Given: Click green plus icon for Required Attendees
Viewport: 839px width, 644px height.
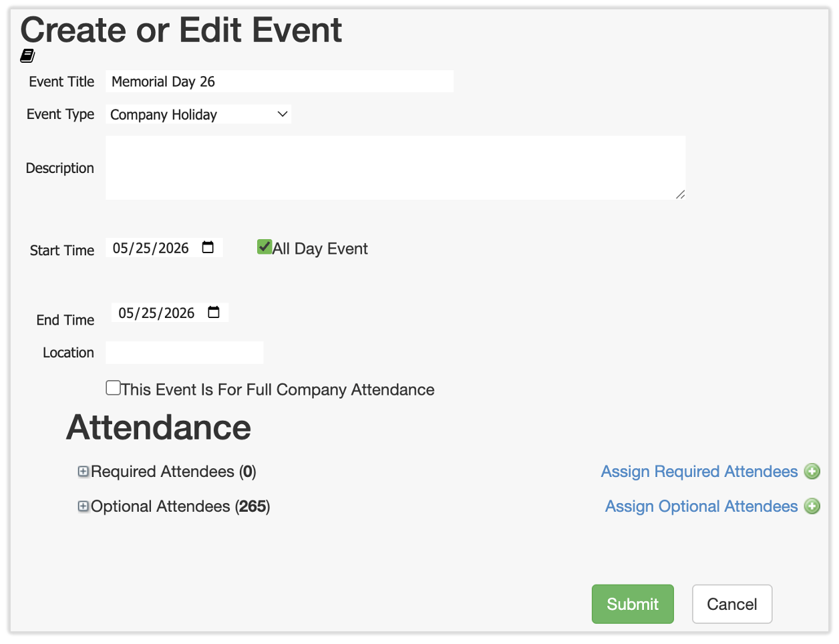Looking at the screenshot, I should pyautogui.click(x=812, y=472).
